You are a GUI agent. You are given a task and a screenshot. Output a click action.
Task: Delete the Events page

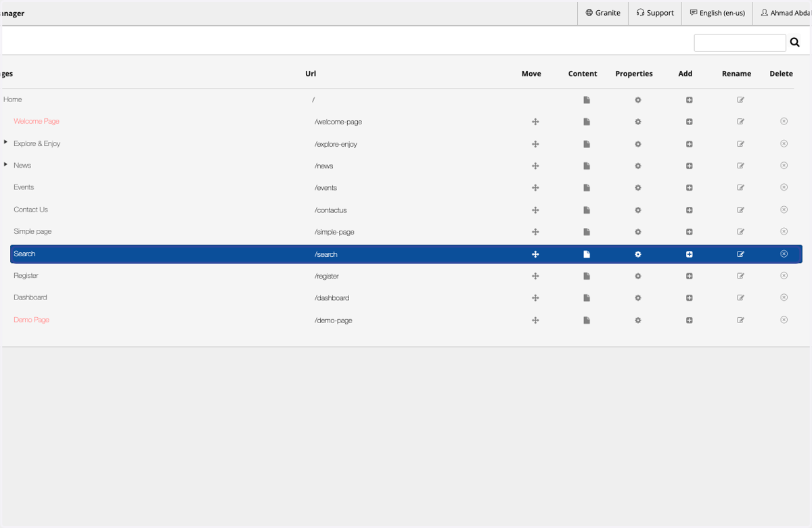(784, 188)
